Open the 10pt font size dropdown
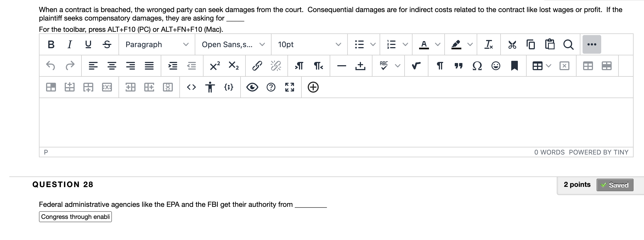The height and width of the screenshot is (240, 644). click(x=309, y=44)
